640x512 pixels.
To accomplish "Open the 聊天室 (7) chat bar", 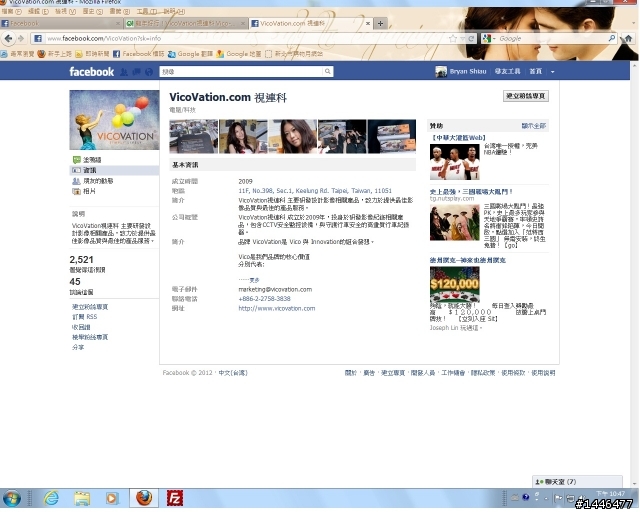I will click(577, 482).
